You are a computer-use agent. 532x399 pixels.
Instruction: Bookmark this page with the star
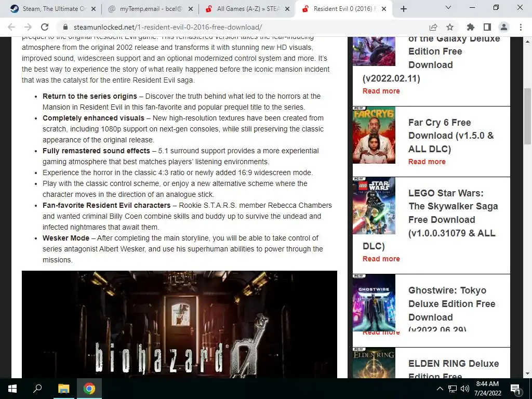(450, 27)
